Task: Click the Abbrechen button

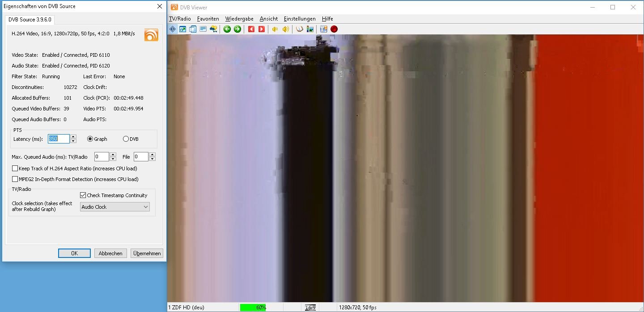Action: coord(110,253)
